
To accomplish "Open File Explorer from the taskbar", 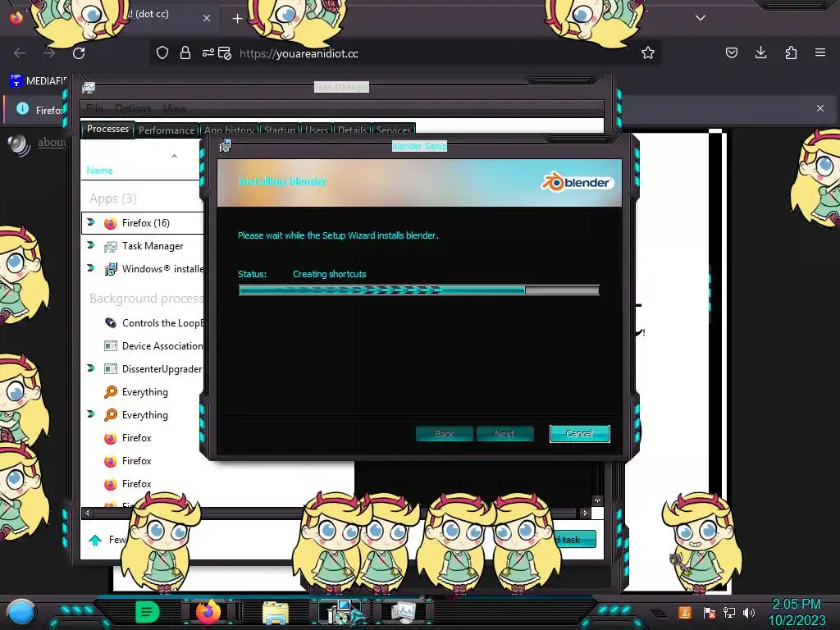I will 276,613.
